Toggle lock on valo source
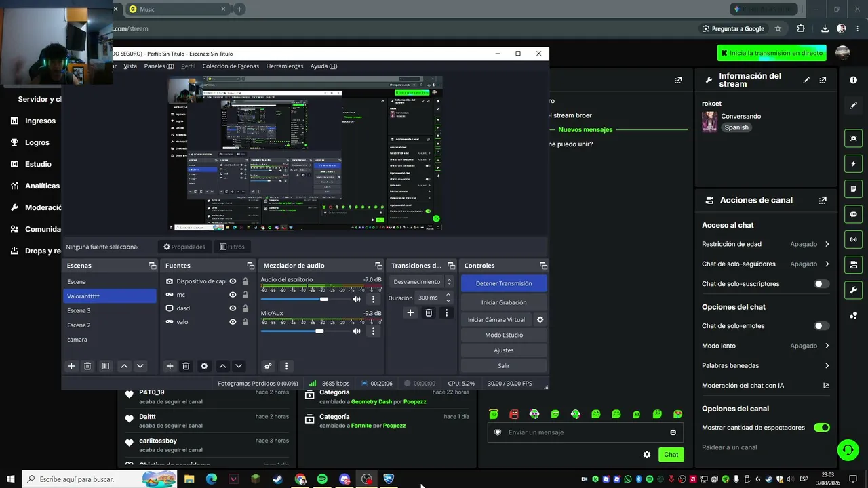 (245, 322)
